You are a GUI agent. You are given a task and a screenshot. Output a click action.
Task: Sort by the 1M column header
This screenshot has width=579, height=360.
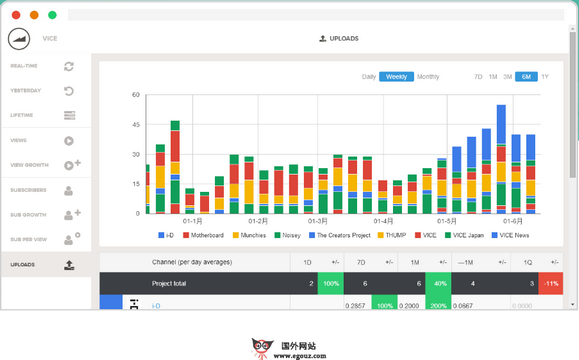[x=415, y=263]
